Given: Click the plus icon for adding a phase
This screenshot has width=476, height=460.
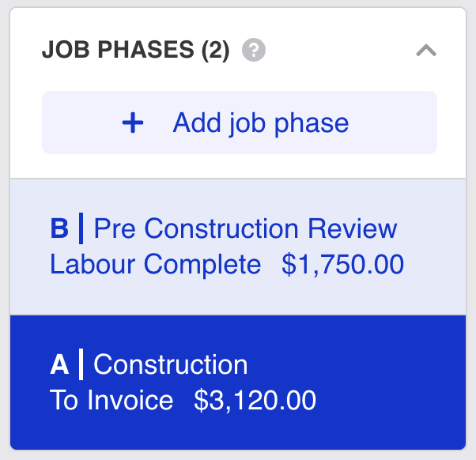Looking at the screenshot, I should [x=133, y=123].
